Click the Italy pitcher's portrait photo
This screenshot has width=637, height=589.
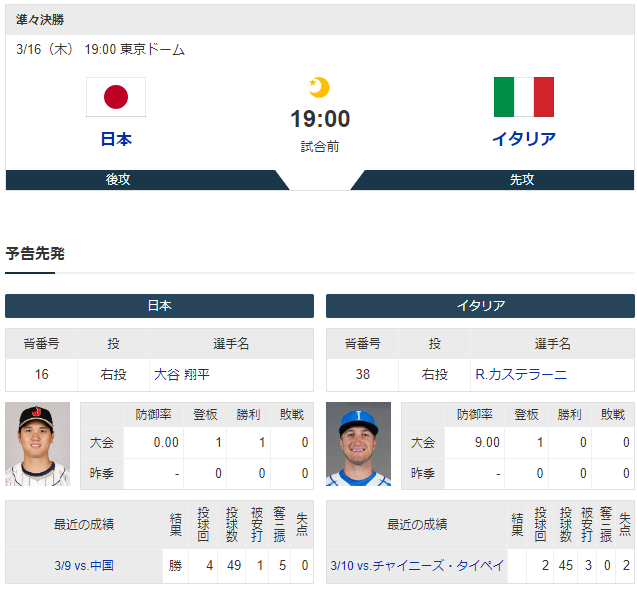pos(358,444)
